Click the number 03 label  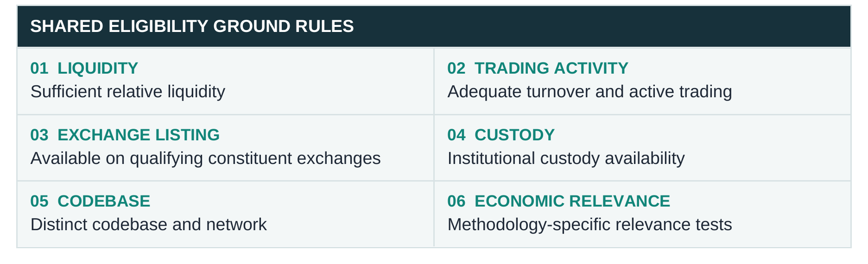39,135
